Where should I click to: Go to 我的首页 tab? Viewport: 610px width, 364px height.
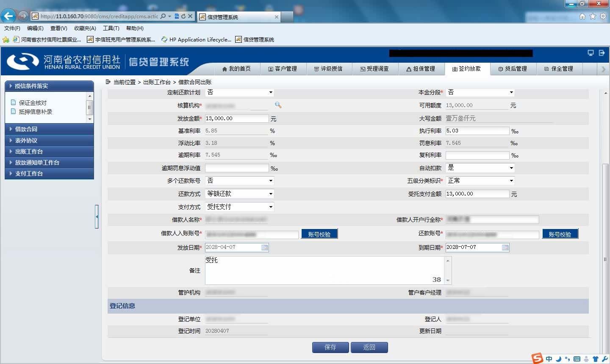point(236,69)
